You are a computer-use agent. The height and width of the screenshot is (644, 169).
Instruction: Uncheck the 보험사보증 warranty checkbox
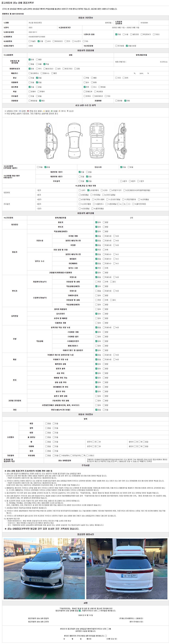[127, 46]
